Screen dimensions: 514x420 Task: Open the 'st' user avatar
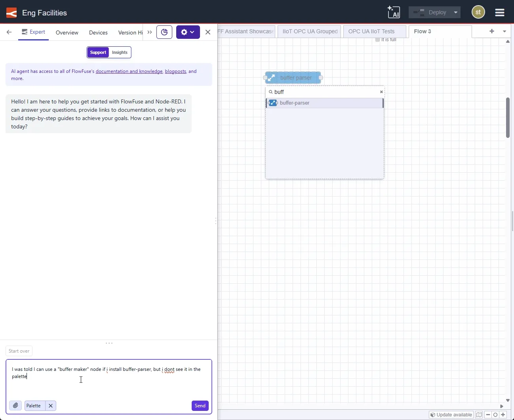coord(479,12)
